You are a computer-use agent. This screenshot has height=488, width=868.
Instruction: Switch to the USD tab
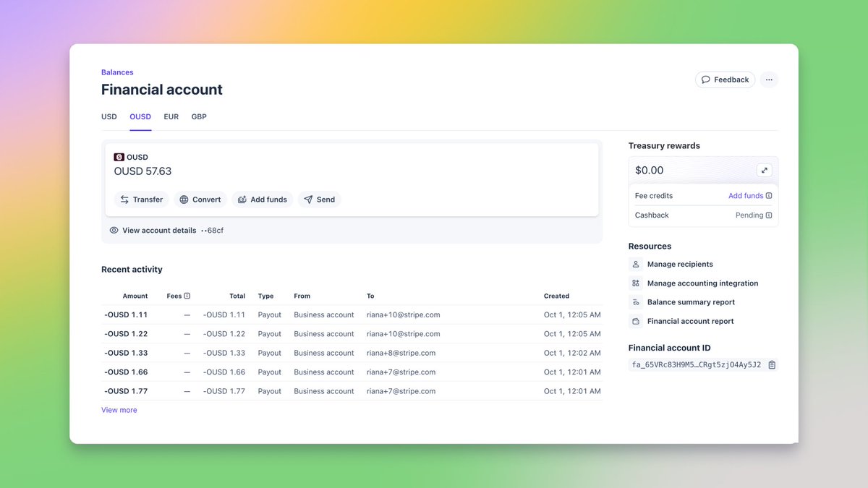109,116
